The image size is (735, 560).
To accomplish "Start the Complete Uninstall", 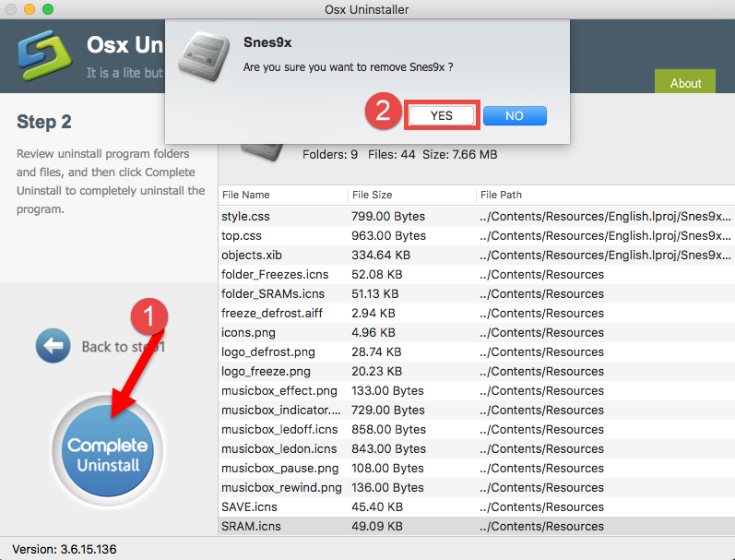I will 107,451.
